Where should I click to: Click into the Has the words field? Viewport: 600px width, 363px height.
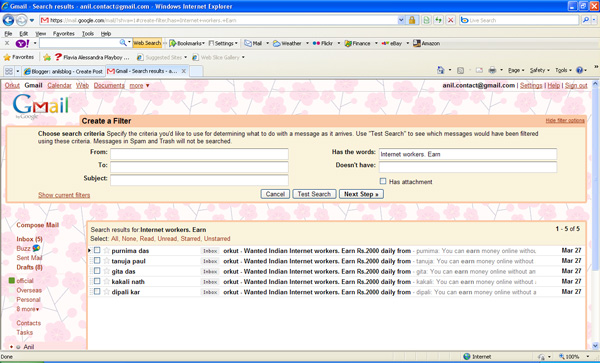click(x=468, y=154)
